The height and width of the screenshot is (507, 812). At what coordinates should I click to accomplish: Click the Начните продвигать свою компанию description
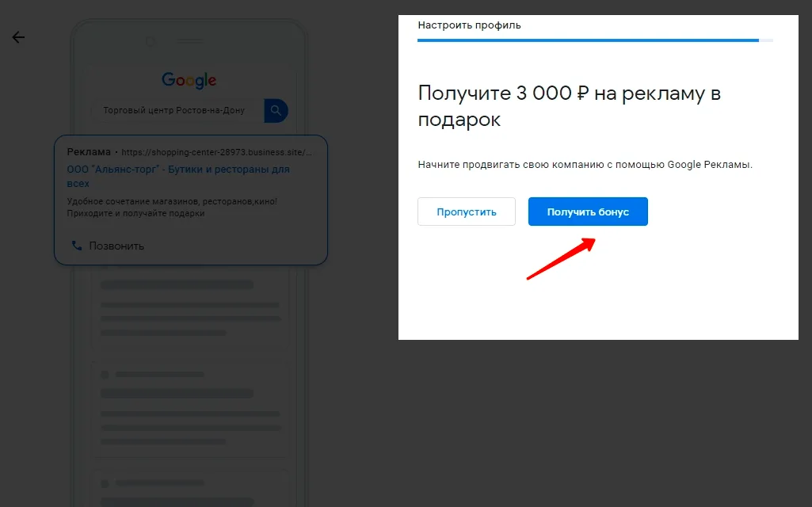click(585, 165)
